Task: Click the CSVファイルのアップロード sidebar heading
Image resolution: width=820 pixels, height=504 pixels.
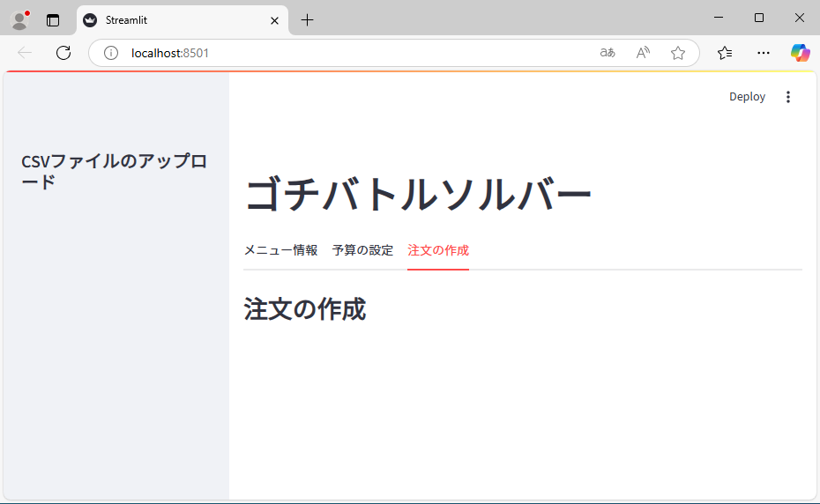Action: (x=114, y=171)
